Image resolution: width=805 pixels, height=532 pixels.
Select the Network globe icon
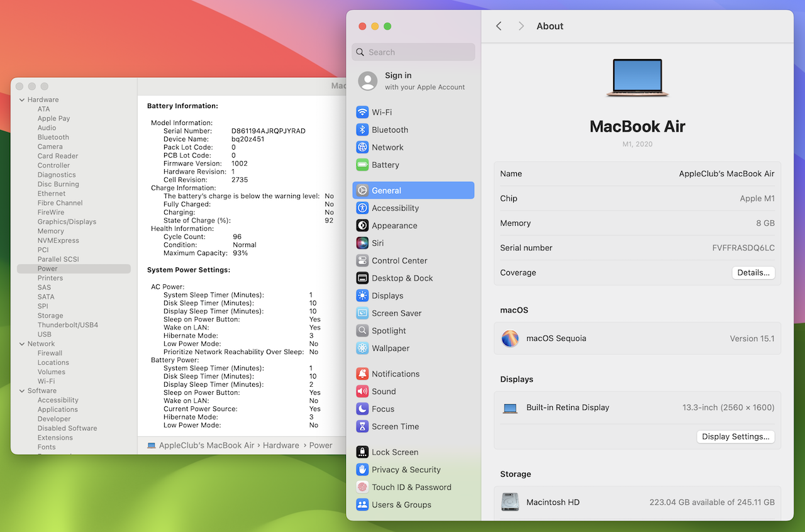click(x=362, y=147)
